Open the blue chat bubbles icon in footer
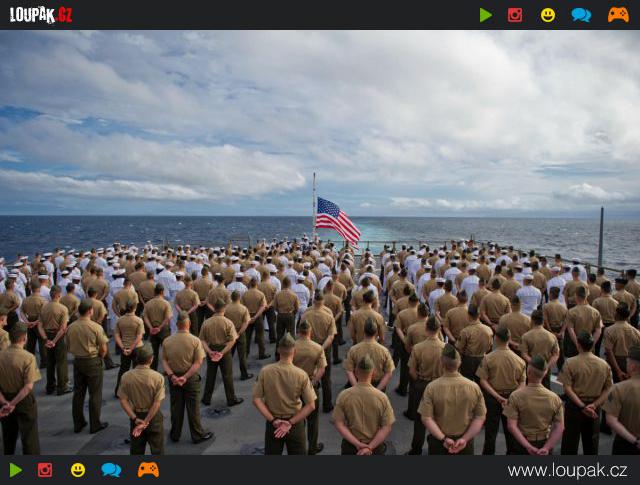This screenshot has width=640, height=485. pos(111,470)
